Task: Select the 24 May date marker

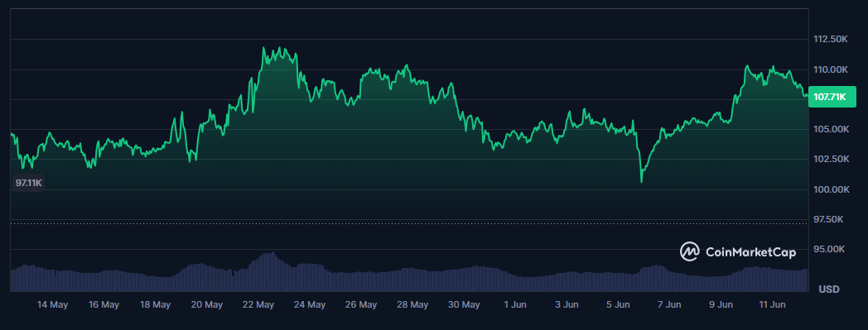Action: pyautogui.click(x=310, y=304)
